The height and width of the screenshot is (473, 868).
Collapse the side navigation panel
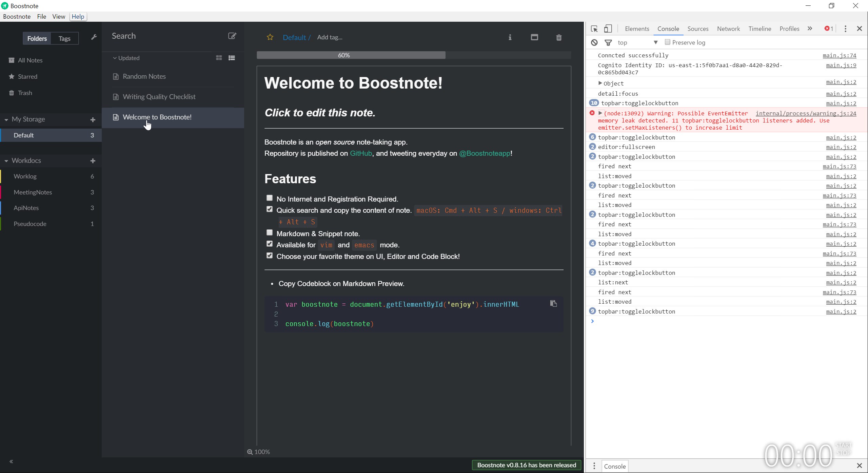tap(11, 461)
